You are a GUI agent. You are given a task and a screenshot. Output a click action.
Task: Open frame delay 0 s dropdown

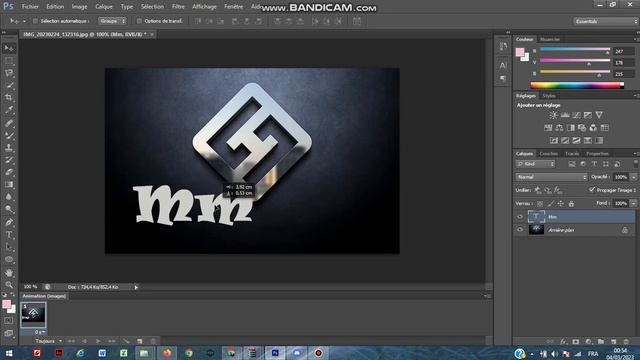[x=39, y=332]
